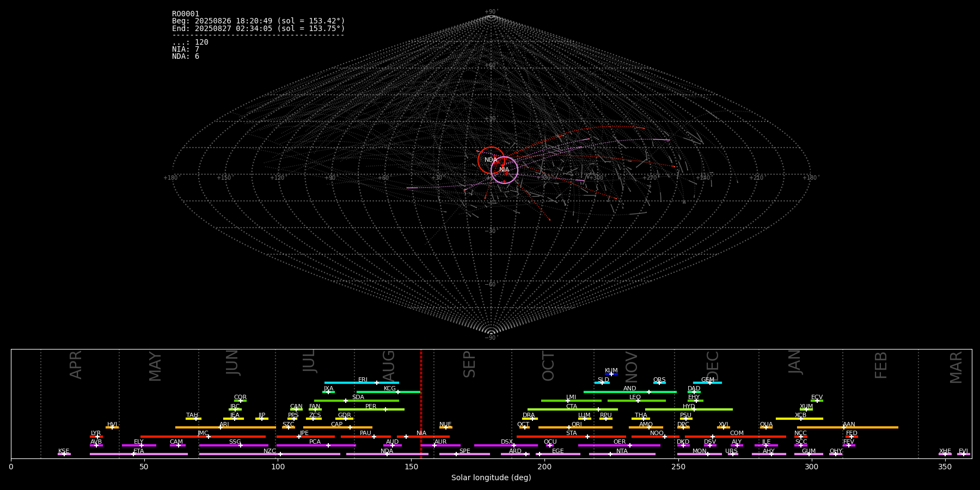Click the LMI shower label
The height and width of the screenshot is (490, 980).
pyautogui.click(x=571, y=397)
